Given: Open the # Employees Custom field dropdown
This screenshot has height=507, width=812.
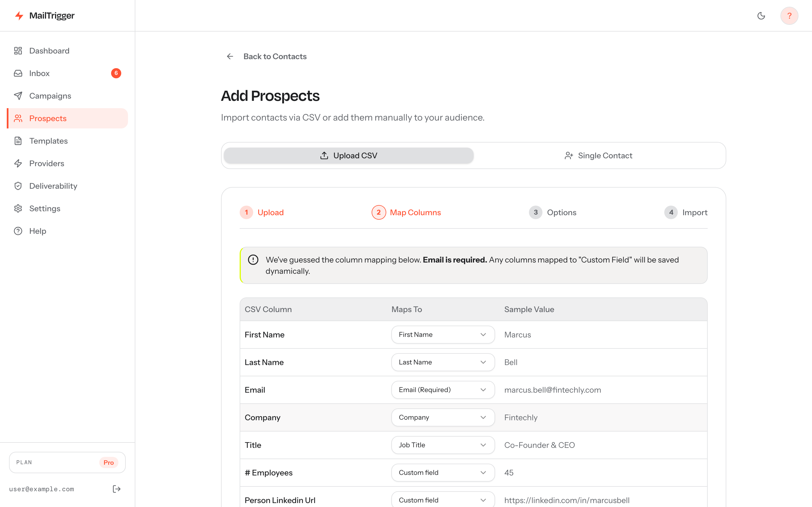Looking at the screenshot, I should pos(443,472).
